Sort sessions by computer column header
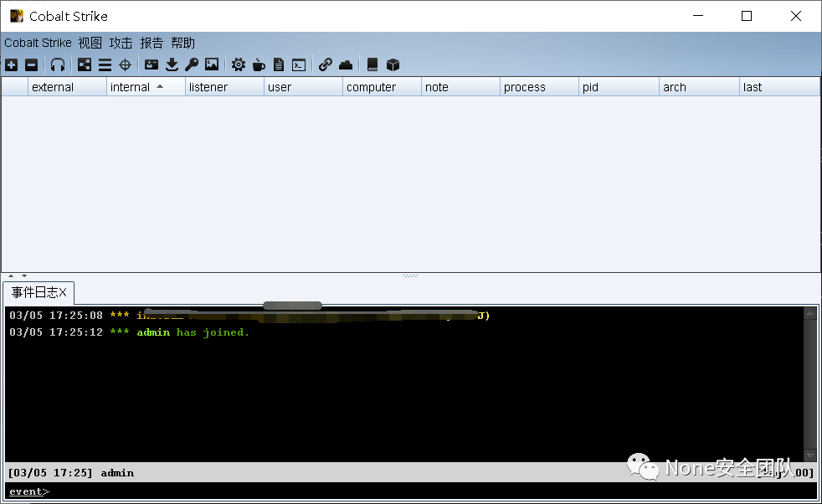This screenshot has height=504, width=822. (382, 87)
